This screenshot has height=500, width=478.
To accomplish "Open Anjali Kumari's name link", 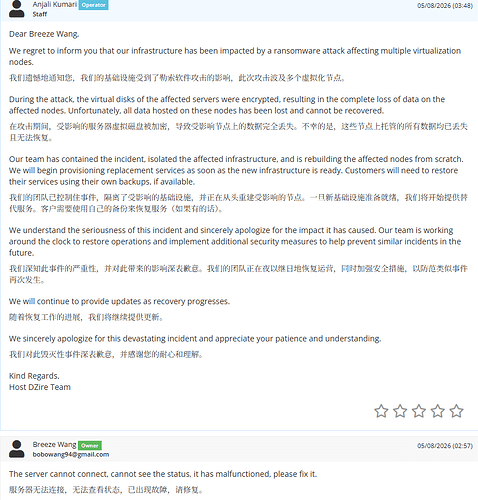I will [x=55, y=4].
